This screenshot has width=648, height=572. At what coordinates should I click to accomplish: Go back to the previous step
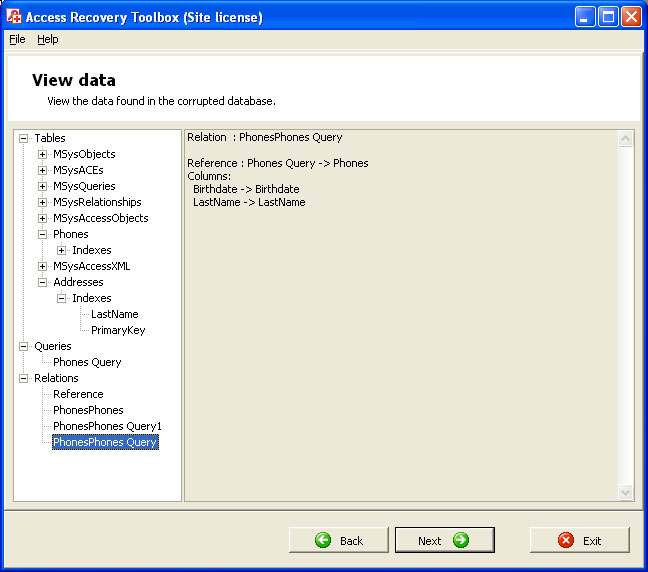click(x=339, y=540)
